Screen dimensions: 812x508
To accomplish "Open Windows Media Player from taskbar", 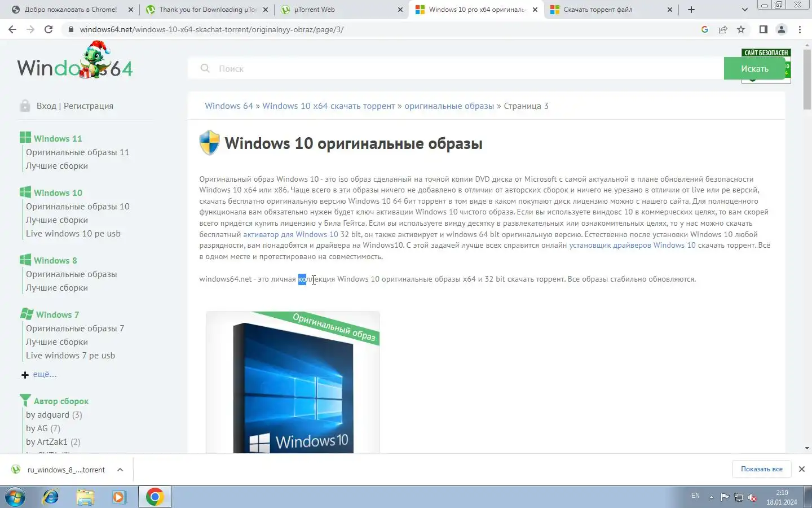I will click(119, 497).
